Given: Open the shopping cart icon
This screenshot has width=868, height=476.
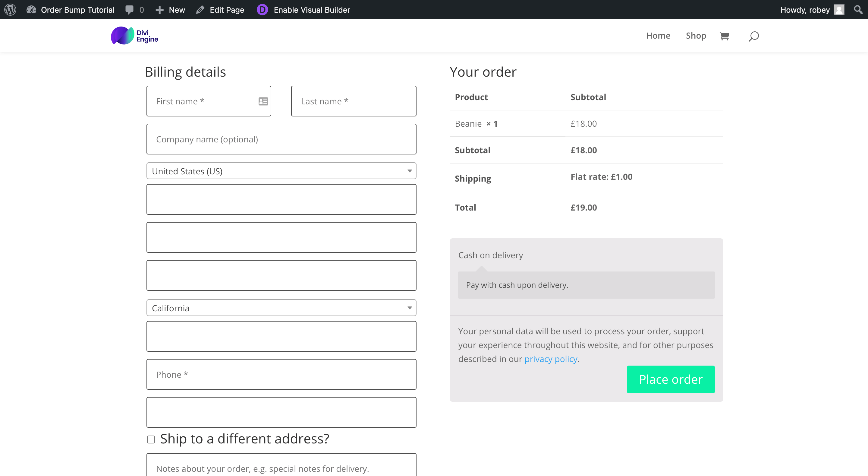Looking at the screenshot, I should (x=724, y=36).
